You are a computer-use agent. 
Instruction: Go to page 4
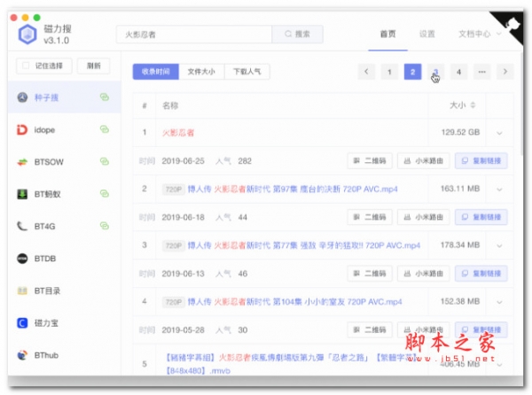(x=458, y=72)
